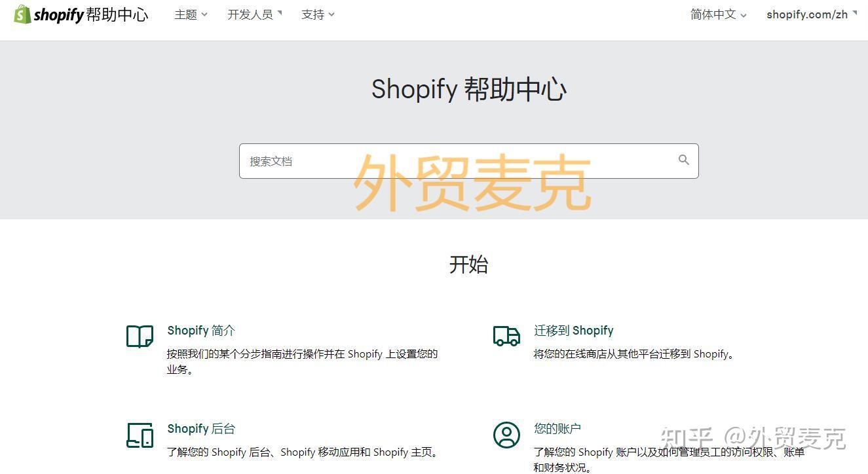868x474 pixels.
Task: Click the magnifier search icon
Action: (683, 160)
